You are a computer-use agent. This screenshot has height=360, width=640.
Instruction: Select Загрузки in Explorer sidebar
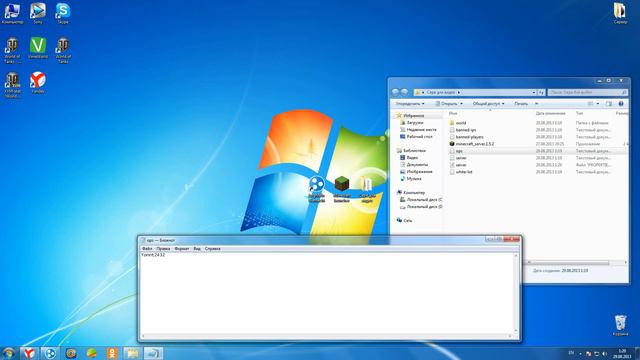411,122
